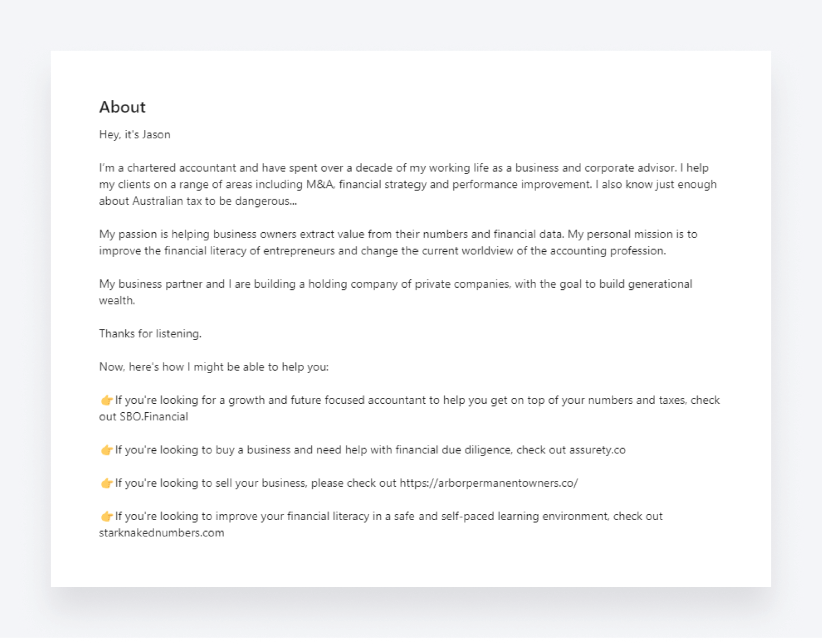This screenshot has height=644, width=822.
Task: Click the About heading
Action: tap(123, 107)
